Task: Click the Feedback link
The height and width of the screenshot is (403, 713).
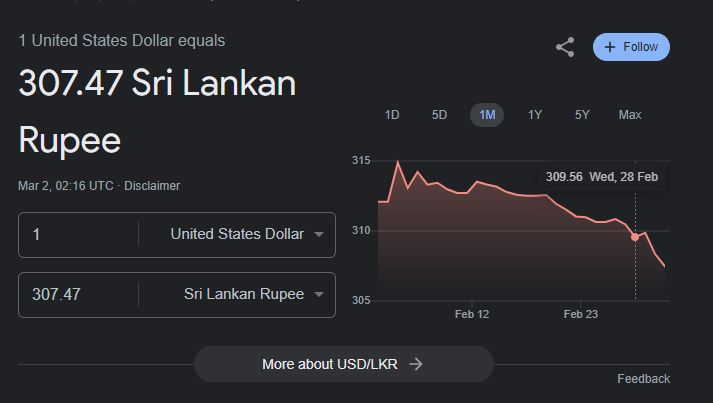Action: pyautogui.click(x=643, y=379)
